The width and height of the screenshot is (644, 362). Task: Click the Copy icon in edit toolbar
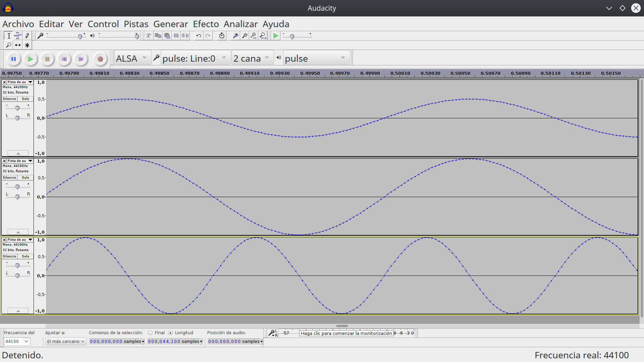[x=158, y=36]
